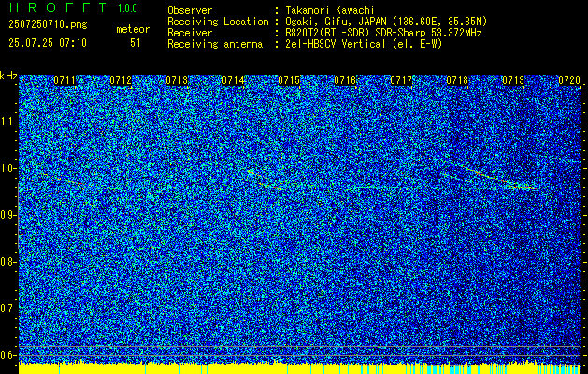Viewport: 588px width, 374px height.
Task: Click the filename 2507250710.png
Action: (48, 25)
